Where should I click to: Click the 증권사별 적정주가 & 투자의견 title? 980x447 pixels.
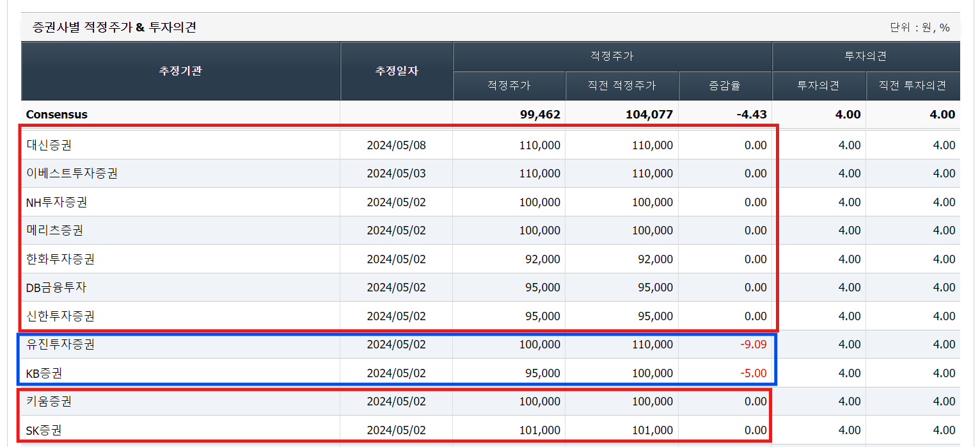[x=114, y=28]
